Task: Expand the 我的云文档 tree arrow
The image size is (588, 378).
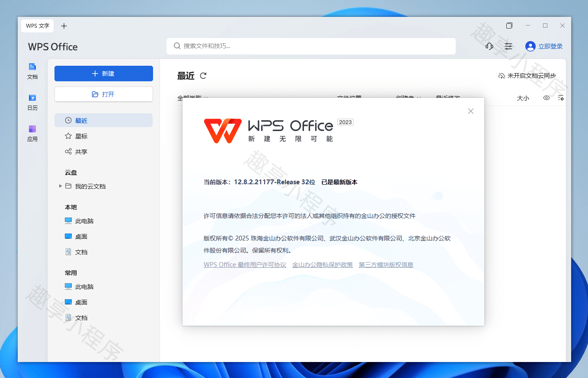Action: (60, 186)
